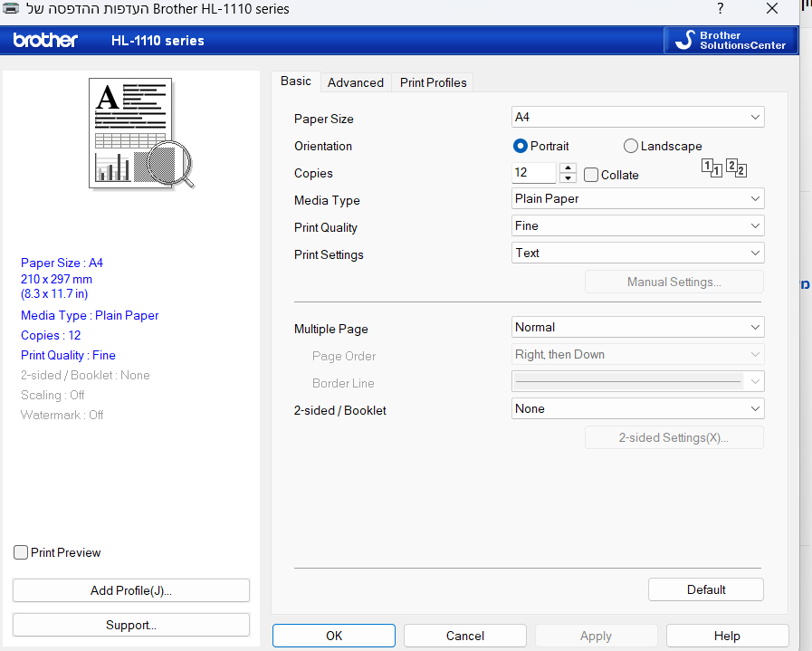Open the Media Type dropdown
812x651 pixels.
(x=637, y=198)
